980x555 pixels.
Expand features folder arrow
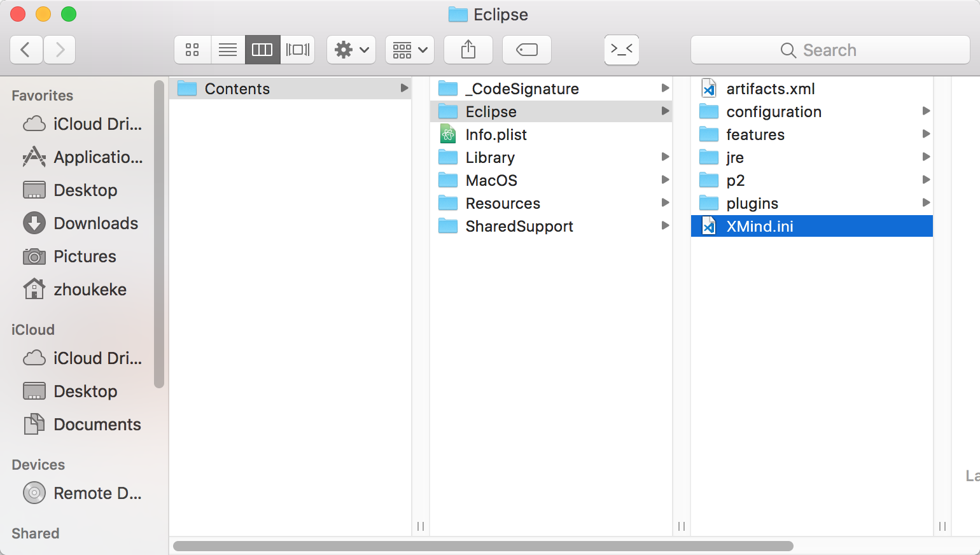(x=926, y=134)
